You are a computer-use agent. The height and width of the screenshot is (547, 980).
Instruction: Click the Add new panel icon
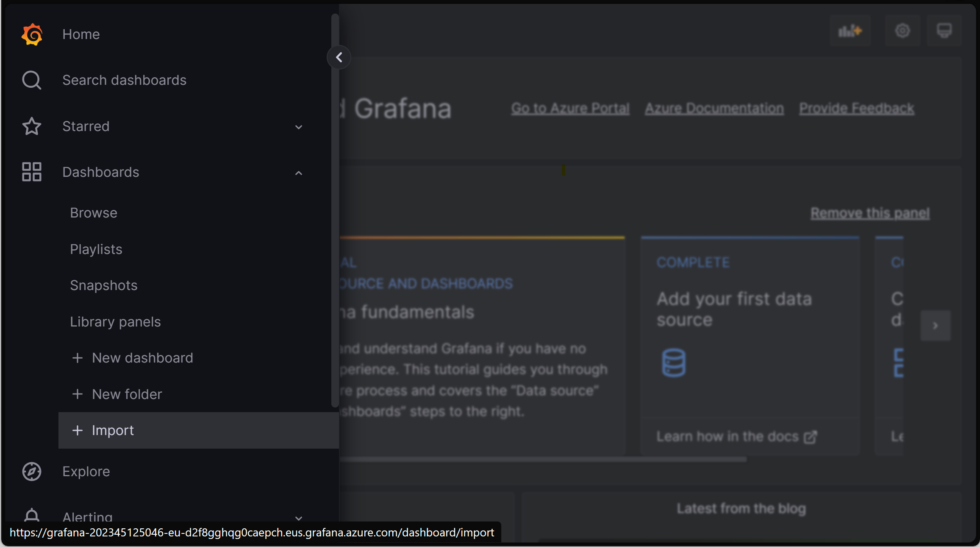(850, 31)
